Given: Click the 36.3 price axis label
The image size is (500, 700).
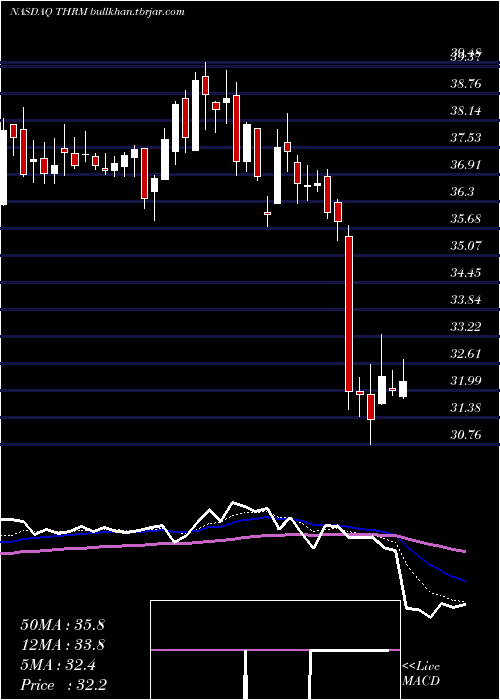Looking at the screenshot, I should pyautogui.click(x=462, y=192).
